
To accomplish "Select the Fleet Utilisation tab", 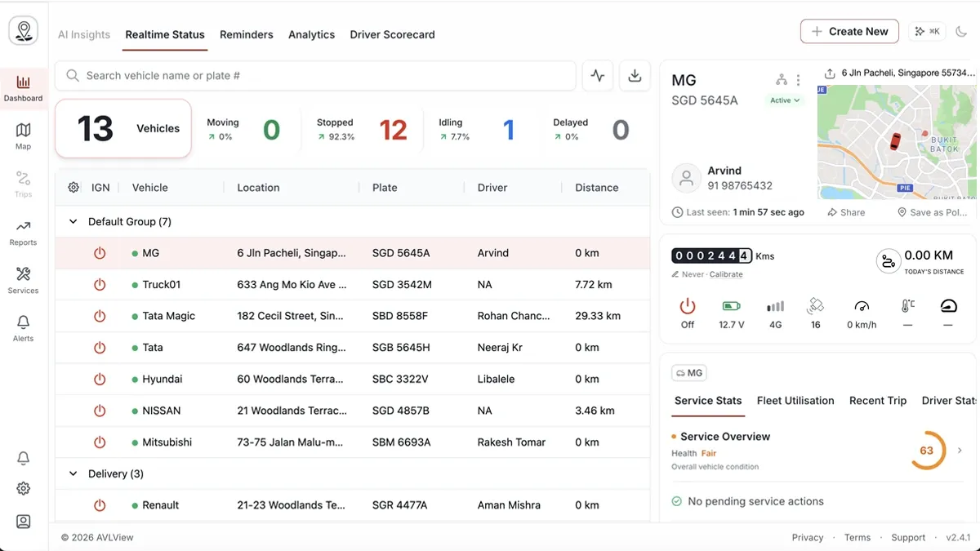I will 795,401.
